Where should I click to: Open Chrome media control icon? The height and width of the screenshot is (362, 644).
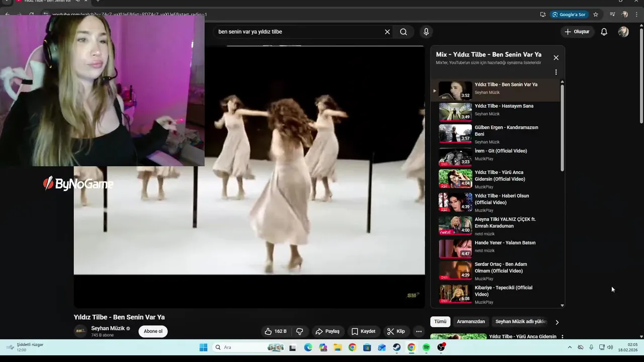click(x=612, y=15)
